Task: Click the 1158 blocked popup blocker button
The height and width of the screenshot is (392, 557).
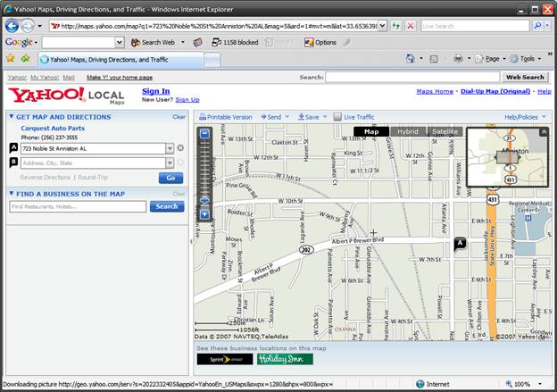Action: click(235, 42)
